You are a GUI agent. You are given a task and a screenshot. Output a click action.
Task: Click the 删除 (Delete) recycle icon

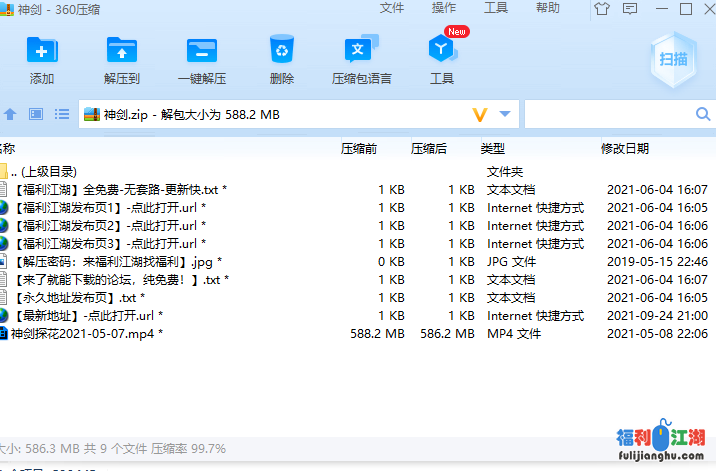pos(282,50)
